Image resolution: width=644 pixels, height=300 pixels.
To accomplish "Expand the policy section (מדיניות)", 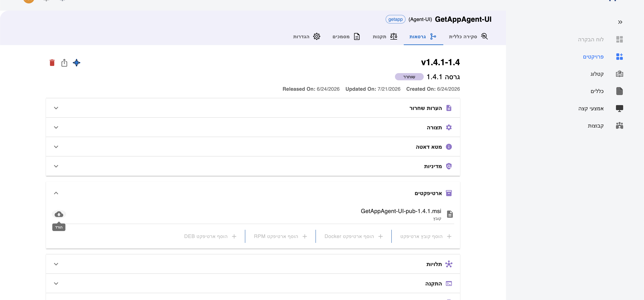I will [56, 166].
